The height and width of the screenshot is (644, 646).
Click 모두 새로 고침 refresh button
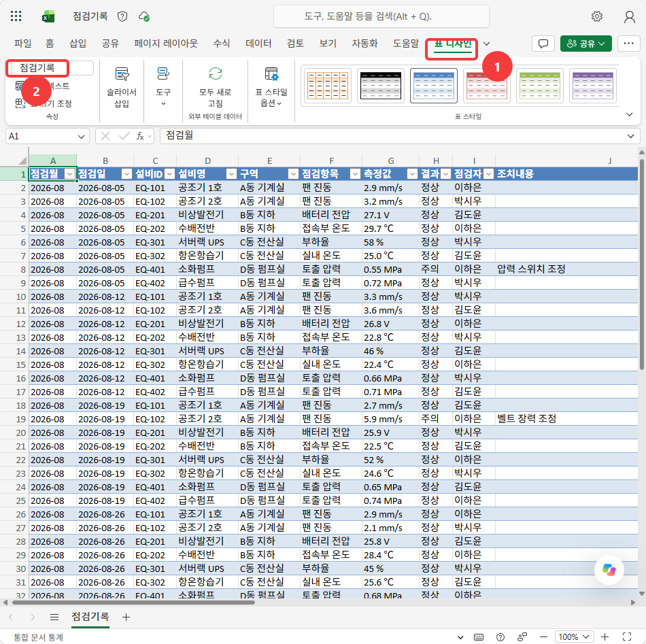point(215,87)
